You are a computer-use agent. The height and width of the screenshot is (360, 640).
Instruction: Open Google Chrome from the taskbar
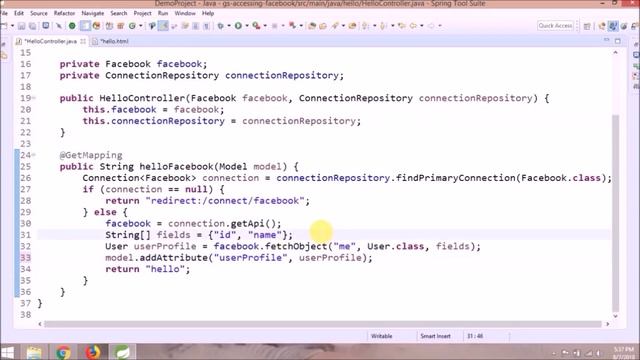pos(63,352)
